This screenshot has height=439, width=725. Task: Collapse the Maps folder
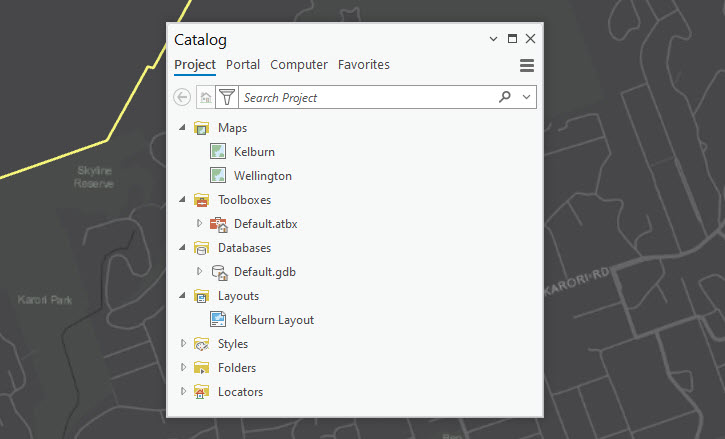182,127
